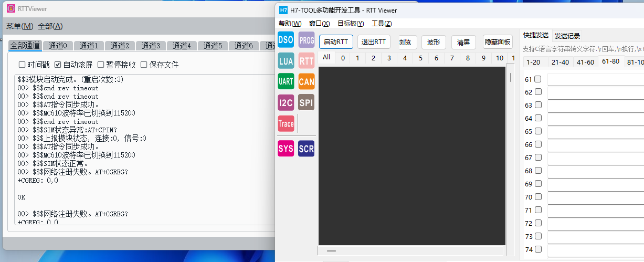644x262 pixels.
Task: Click the input field for row 61
Action: [x=596, y=79]
